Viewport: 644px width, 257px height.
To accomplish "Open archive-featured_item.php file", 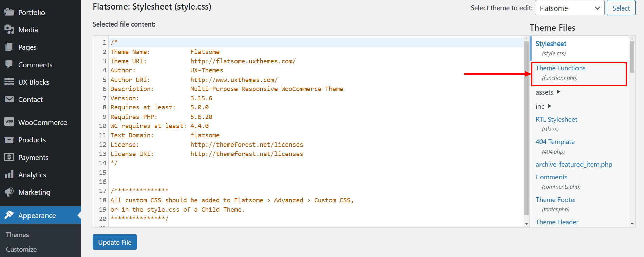I will point(574,164).
